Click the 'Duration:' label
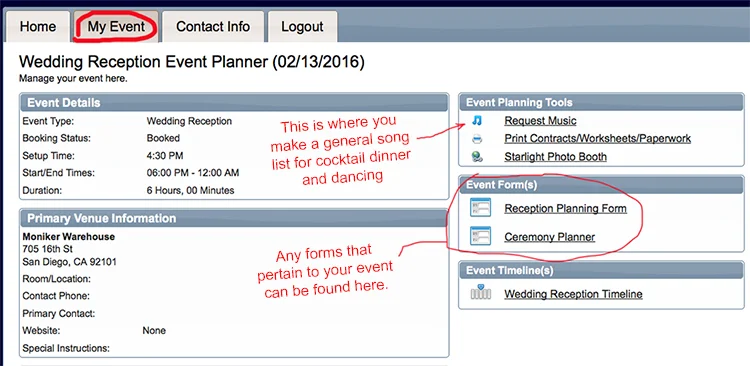This screenshot has height=366, width=750. pos(42,190)
